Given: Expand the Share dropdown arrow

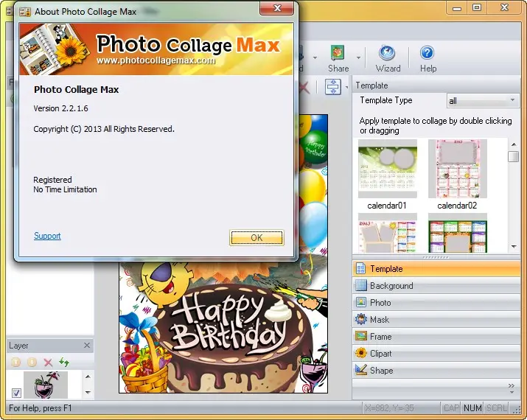Looking at the screenshot, I should [358, 57].
